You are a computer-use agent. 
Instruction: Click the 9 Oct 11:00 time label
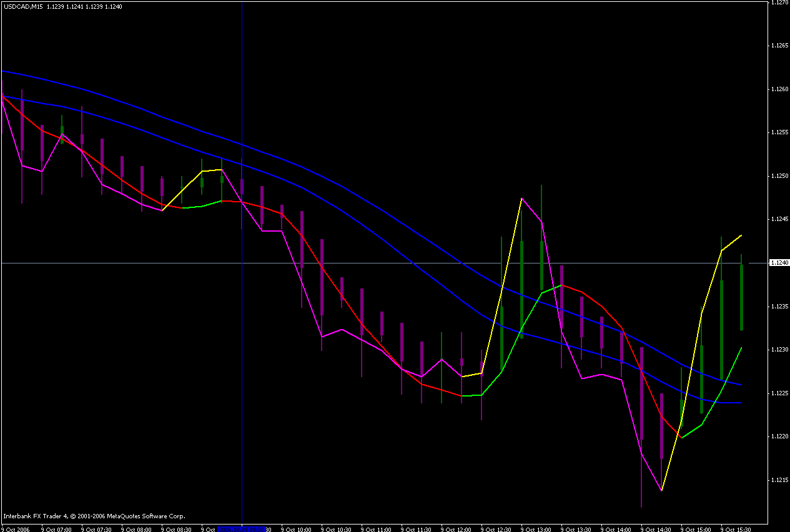pyautogui.click(x=377, y=529)
